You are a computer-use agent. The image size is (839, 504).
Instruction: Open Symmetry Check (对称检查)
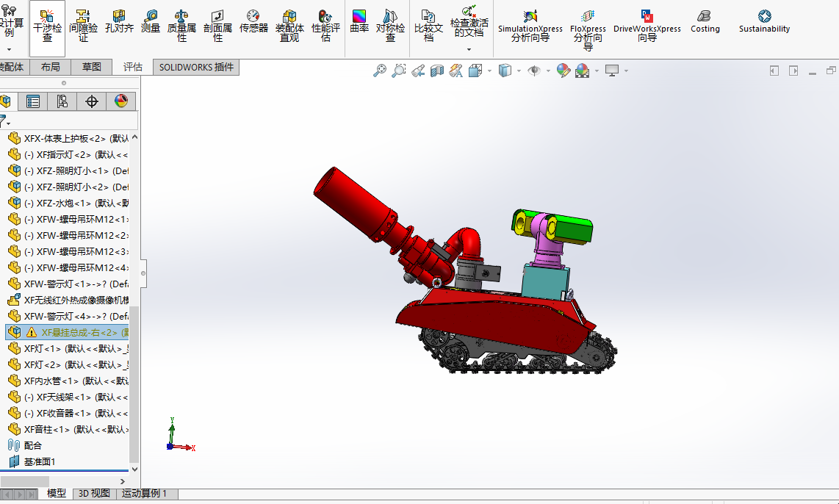[x=390, y=26]
